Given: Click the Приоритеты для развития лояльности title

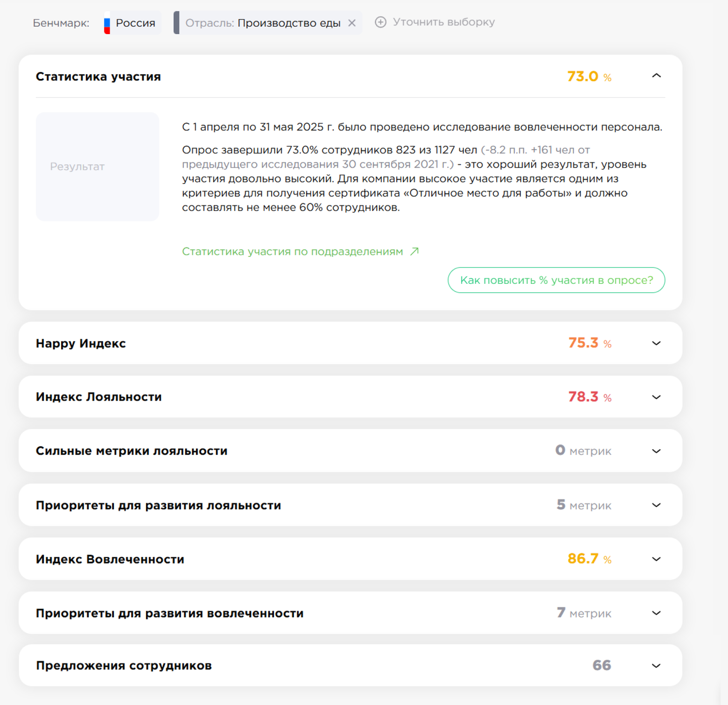Looking at the screenshot, I should 159,505.
